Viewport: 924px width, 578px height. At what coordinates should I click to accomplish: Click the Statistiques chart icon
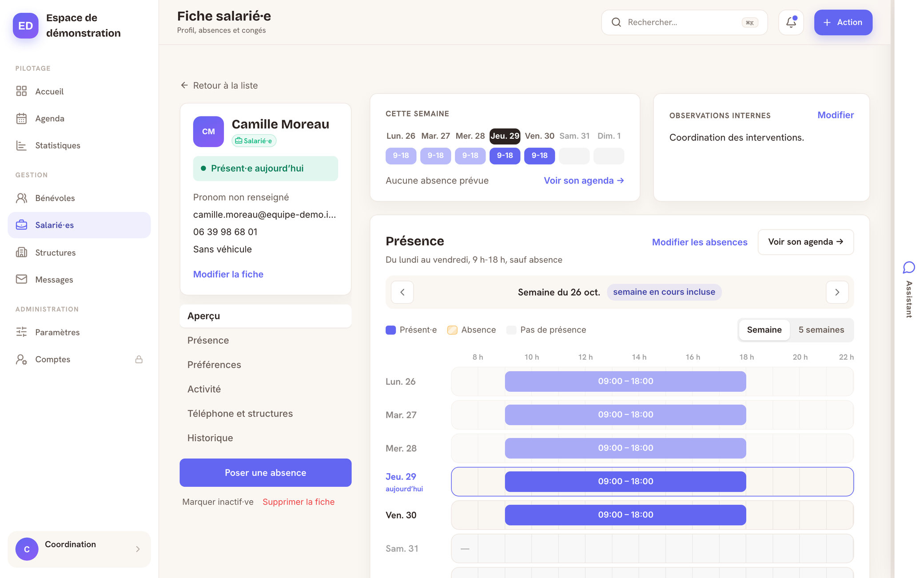[21, 145]
